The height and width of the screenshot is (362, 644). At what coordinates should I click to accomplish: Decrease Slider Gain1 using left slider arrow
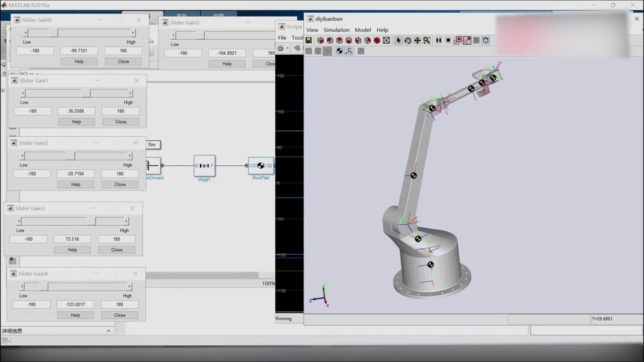23,93
